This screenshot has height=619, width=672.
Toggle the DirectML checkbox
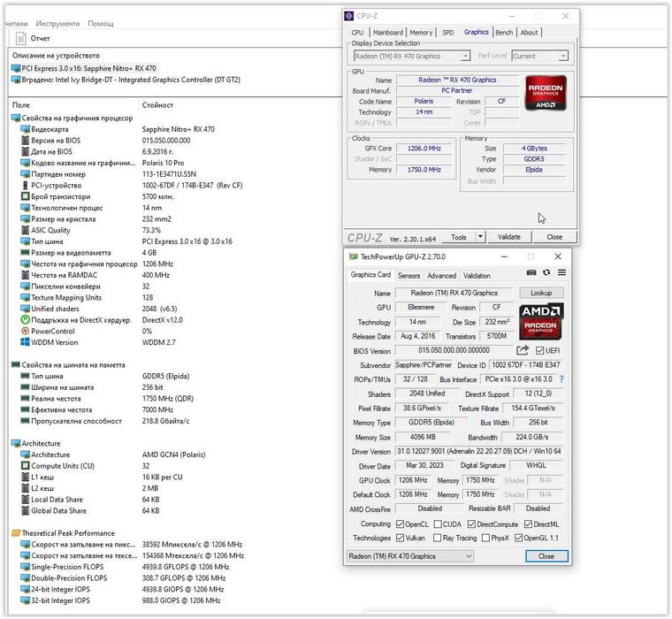(x=528, y=524)
